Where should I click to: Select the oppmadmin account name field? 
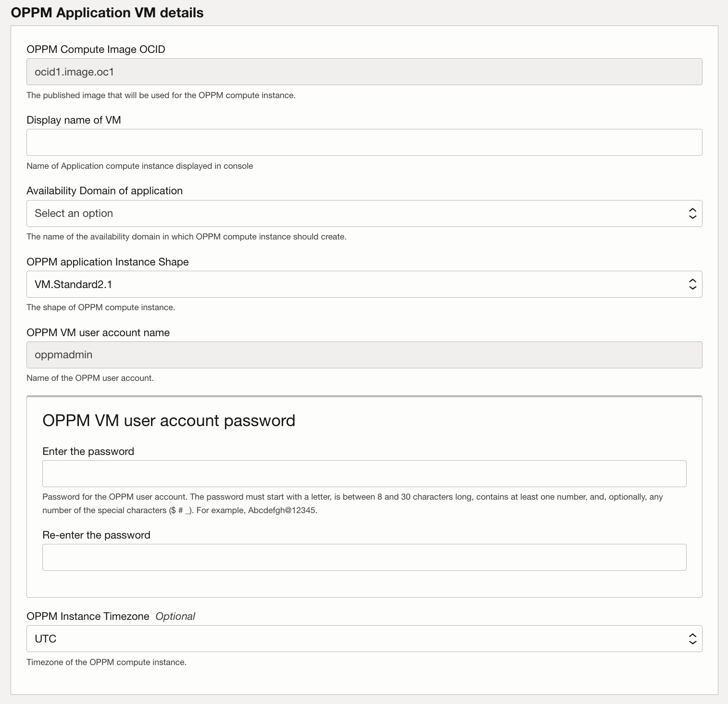click(337, 354)
